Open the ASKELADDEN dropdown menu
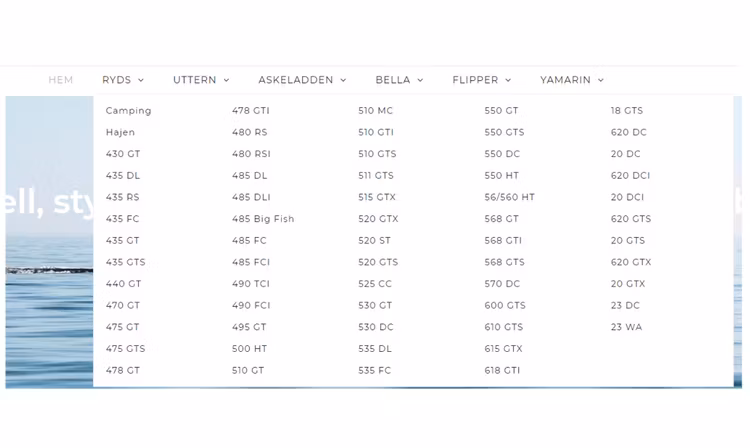Screen dimensions: 750x448 point(301,80)
